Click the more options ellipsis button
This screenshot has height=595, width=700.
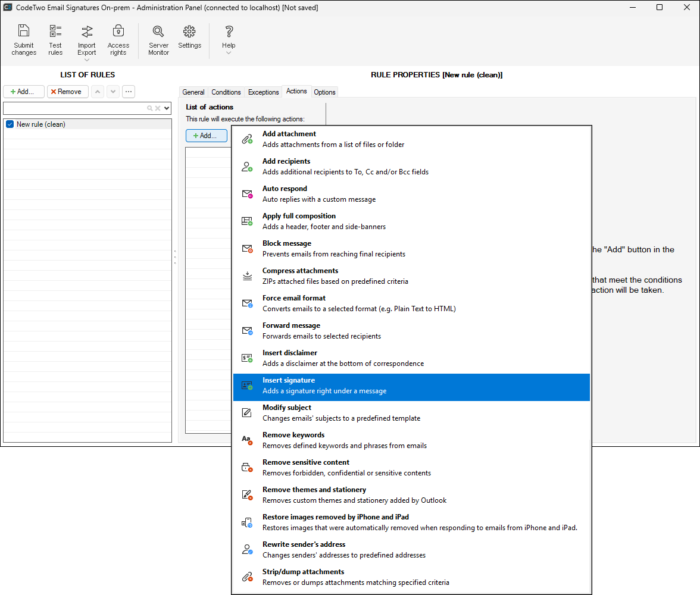[x=129, y=92]
